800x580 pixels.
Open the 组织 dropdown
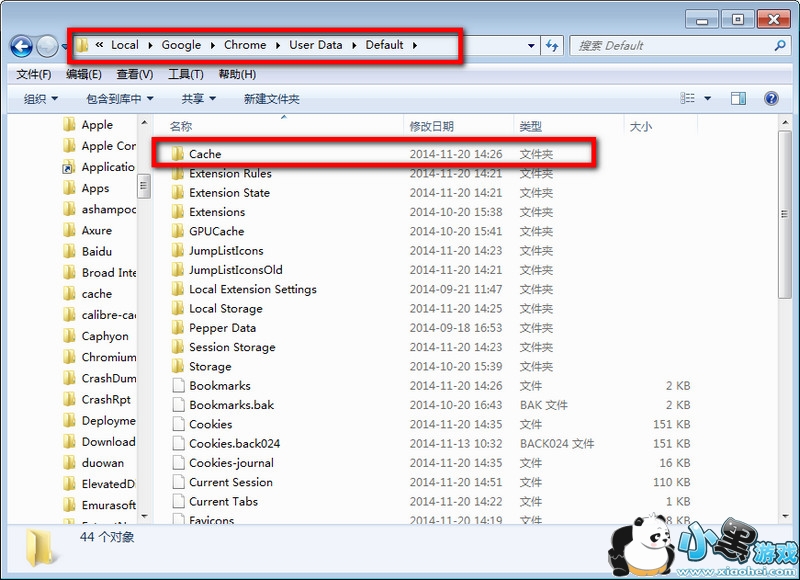(x=41, y=98)
